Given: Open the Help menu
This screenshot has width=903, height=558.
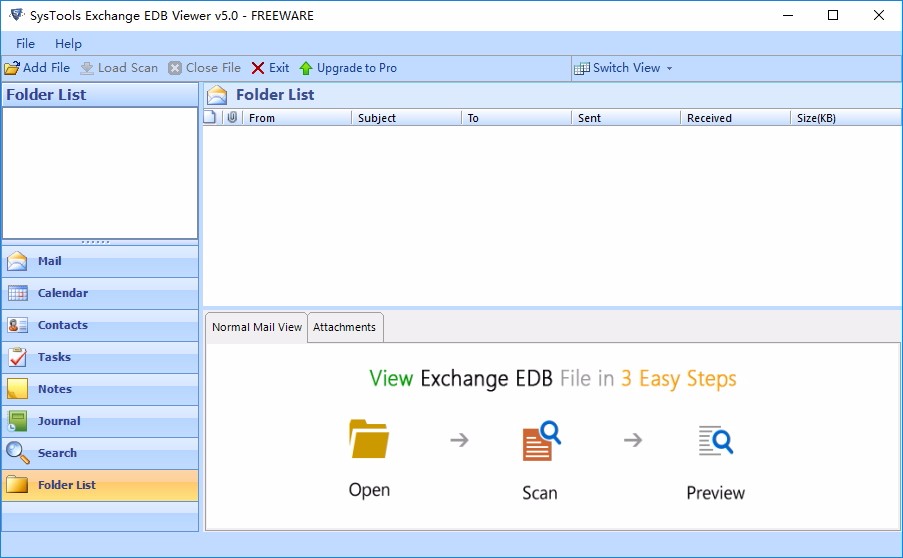Looking at the screenshot, I should (68, 44).
